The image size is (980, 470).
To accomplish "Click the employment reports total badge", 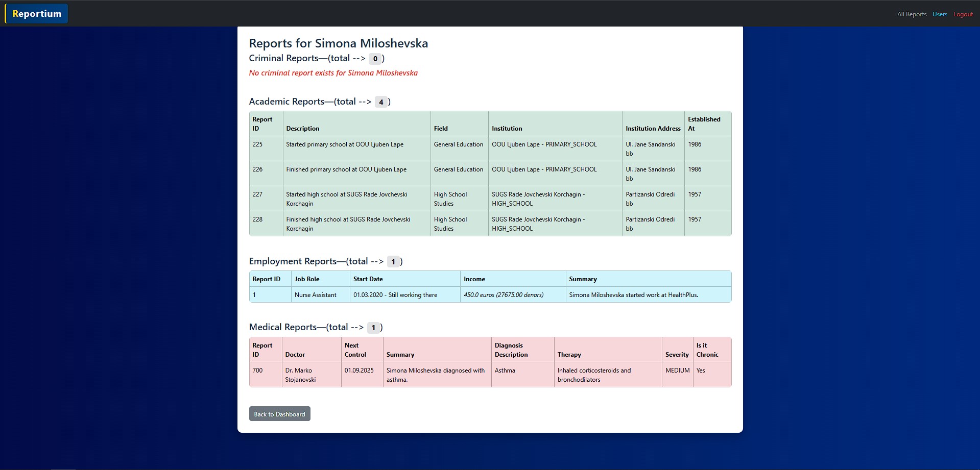I will click(x=393, y=262).
